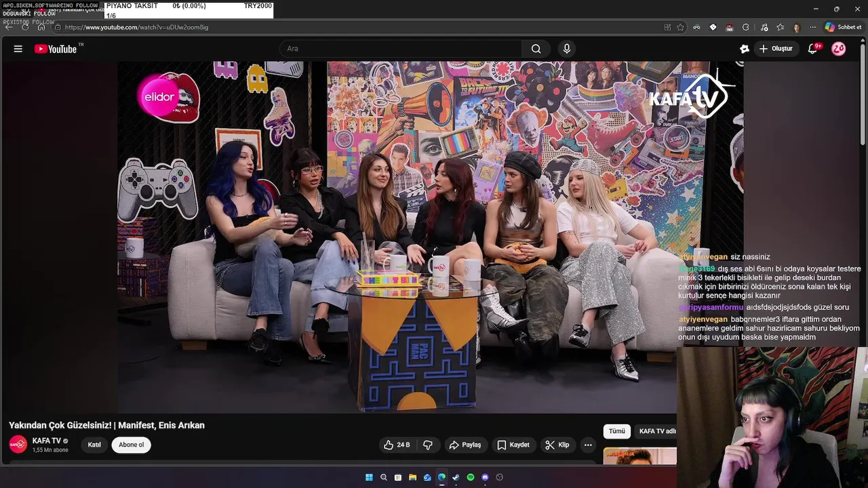Open the address bar split-screen apps icon

[x=668, y=27]
